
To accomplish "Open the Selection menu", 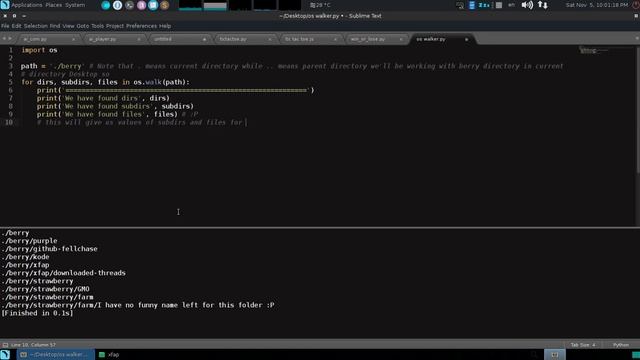I will coord(36,26).
